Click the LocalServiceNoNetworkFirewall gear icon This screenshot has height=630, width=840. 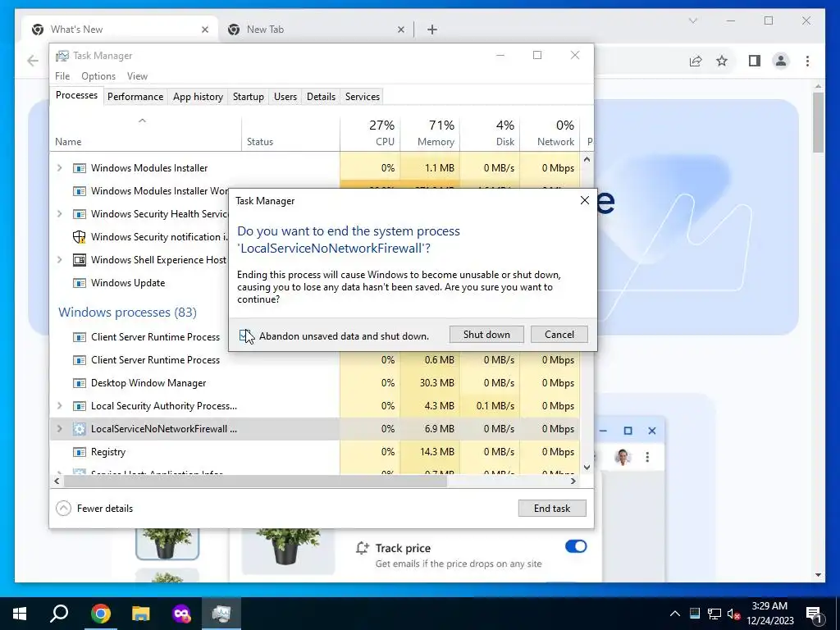click(80, 429)
